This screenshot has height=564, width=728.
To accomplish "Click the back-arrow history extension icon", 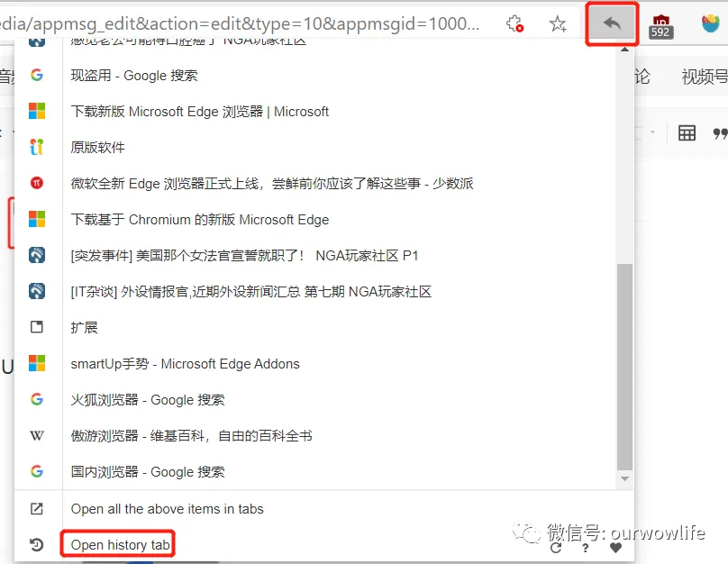I will click(x=612, y=23).
